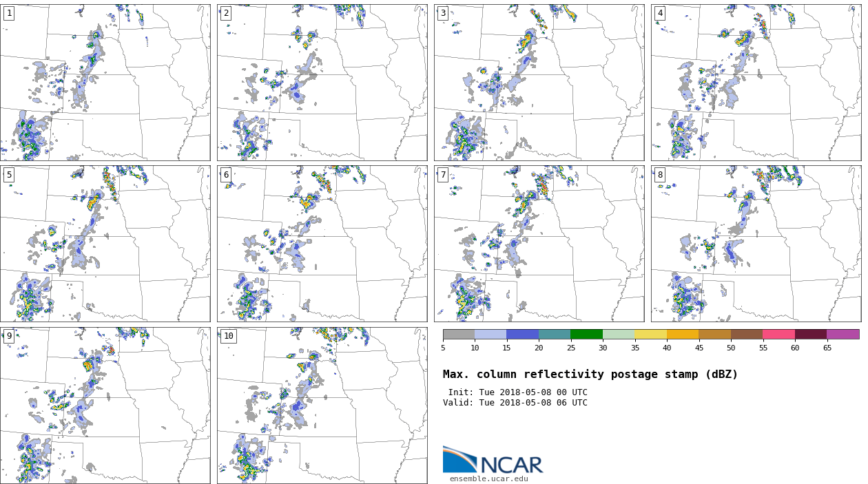Select ensemble member 5 map thumbnail

tap(105, 244)
